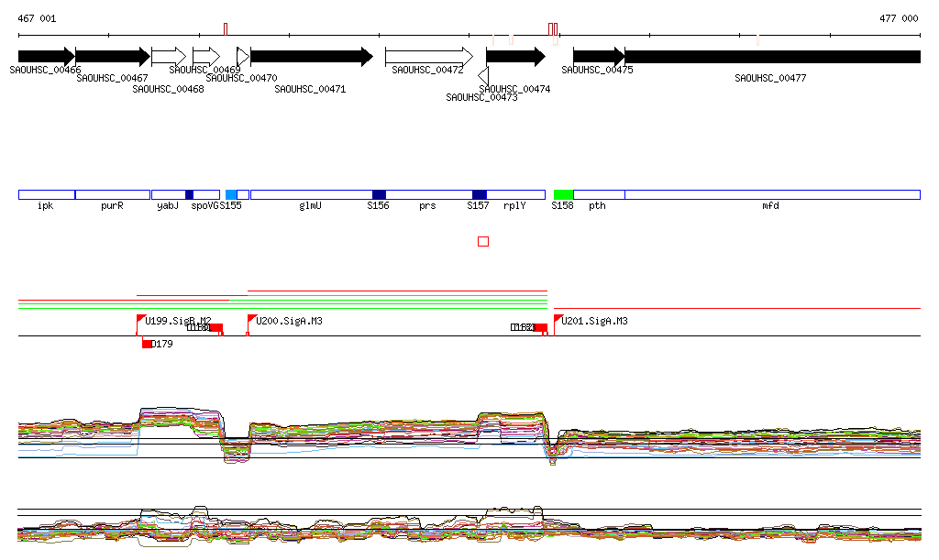Click the end coordinate label 477 000
This screenshot has height=560, width=939.
pos(899,18)
